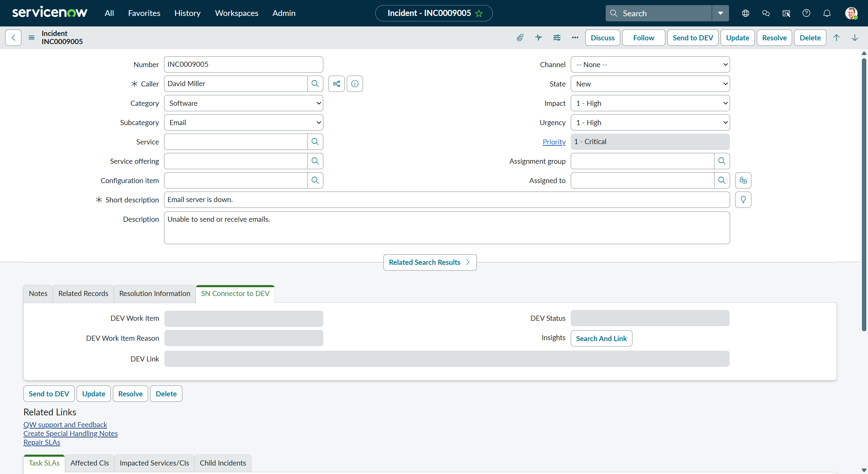Screen dimensions: 868x474
Task: Expand the search bar dropdown arrow
Action: 720,13
